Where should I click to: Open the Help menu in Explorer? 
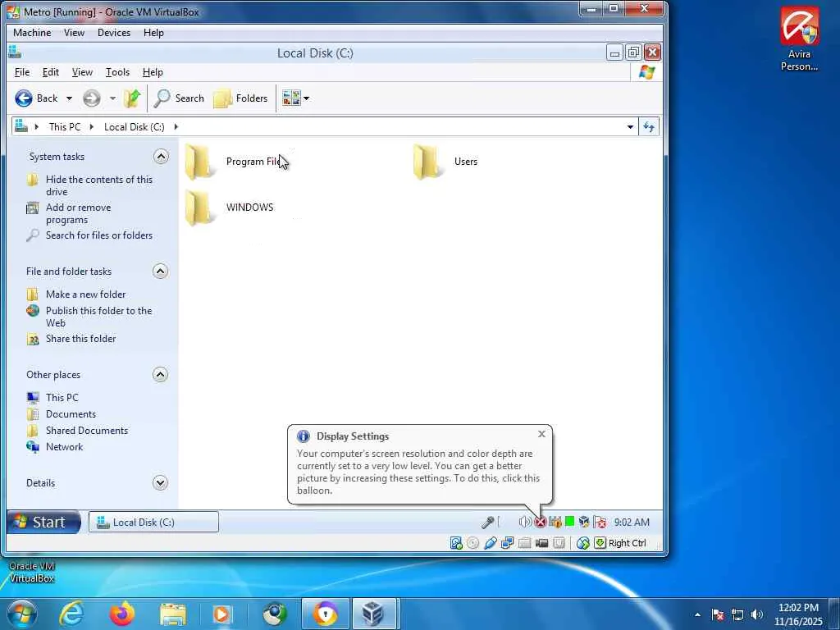pyautogui.click(x=153, y=72)
